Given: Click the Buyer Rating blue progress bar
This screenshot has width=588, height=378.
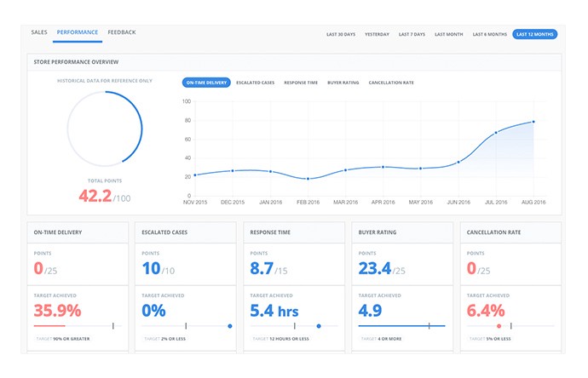Looking at the screenshot, I should point(401,326).
